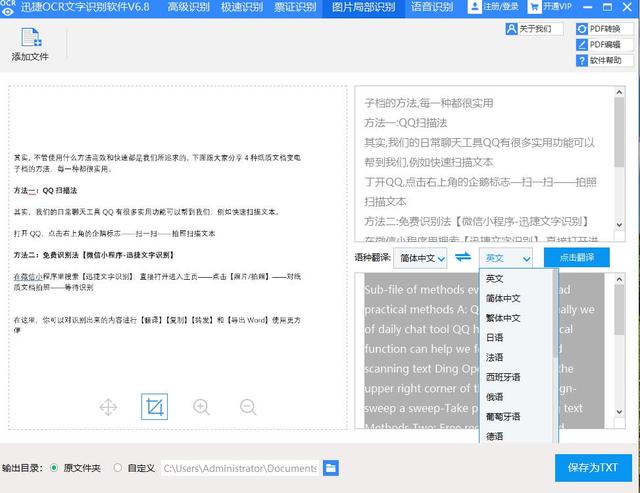The height and width of the screenshot is (493, 640).
Task: Click the 保存为TXT button
Action: coord(593,468)
